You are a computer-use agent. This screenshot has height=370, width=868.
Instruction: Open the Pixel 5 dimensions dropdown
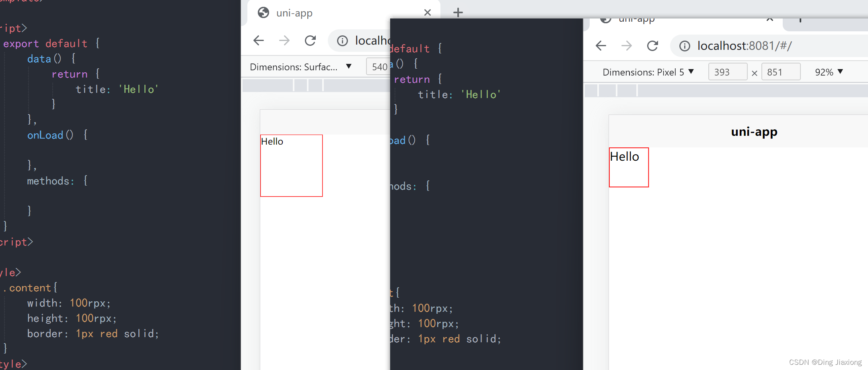pos(648,72)
